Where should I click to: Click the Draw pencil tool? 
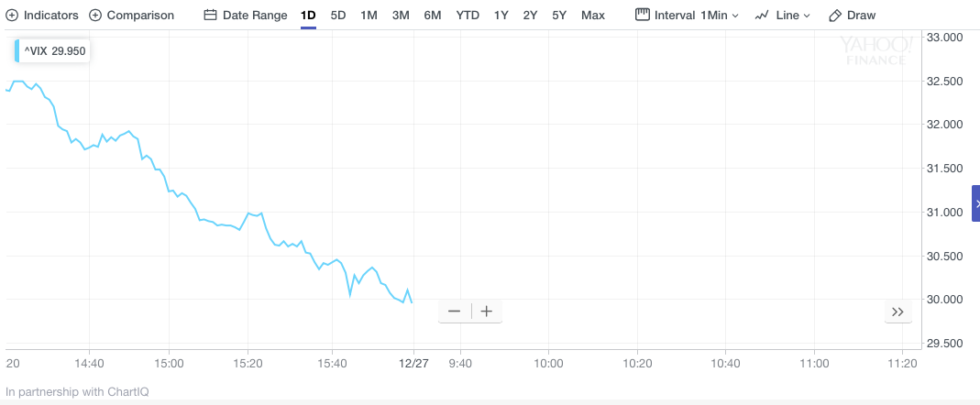(852, 16)
